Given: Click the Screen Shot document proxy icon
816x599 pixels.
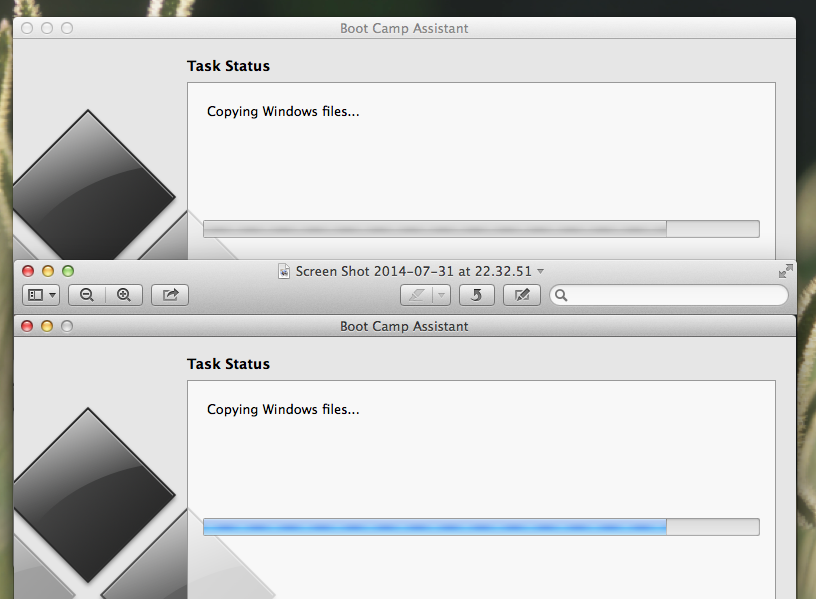Looking at the screenshot, I should pos(284,271).
